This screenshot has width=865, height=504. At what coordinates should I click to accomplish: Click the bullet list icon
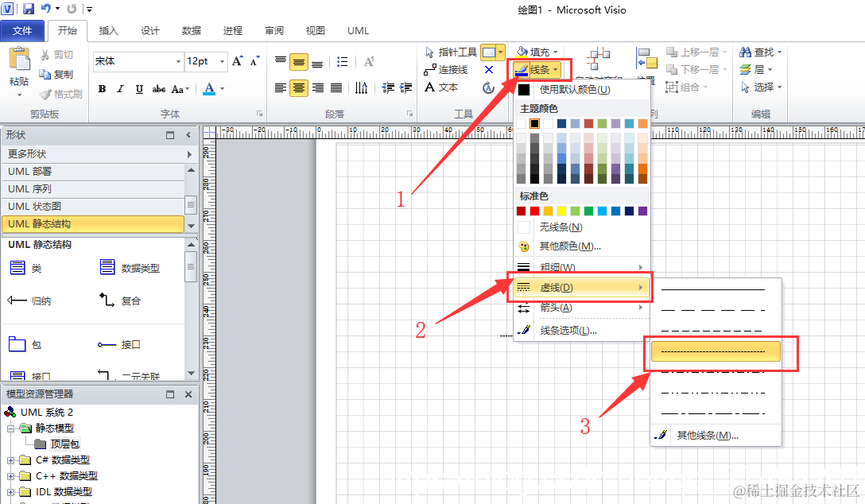(342, 62)
